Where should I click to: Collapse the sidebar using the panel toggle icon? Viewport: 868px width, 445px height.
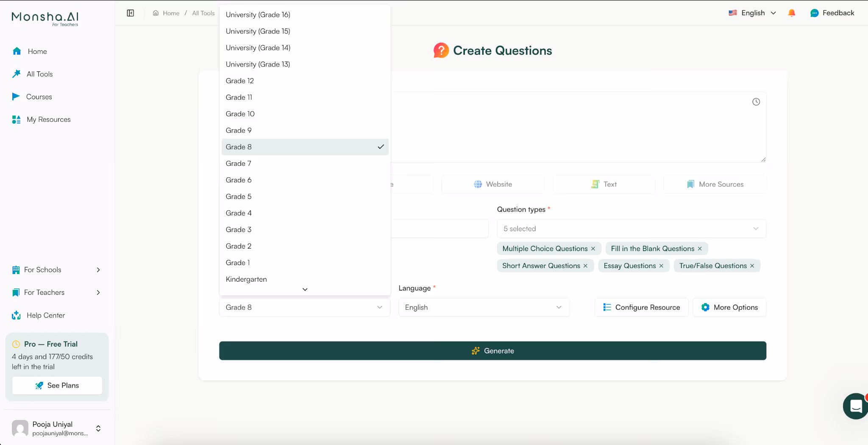pyautogui.click(x=130, y=13)
